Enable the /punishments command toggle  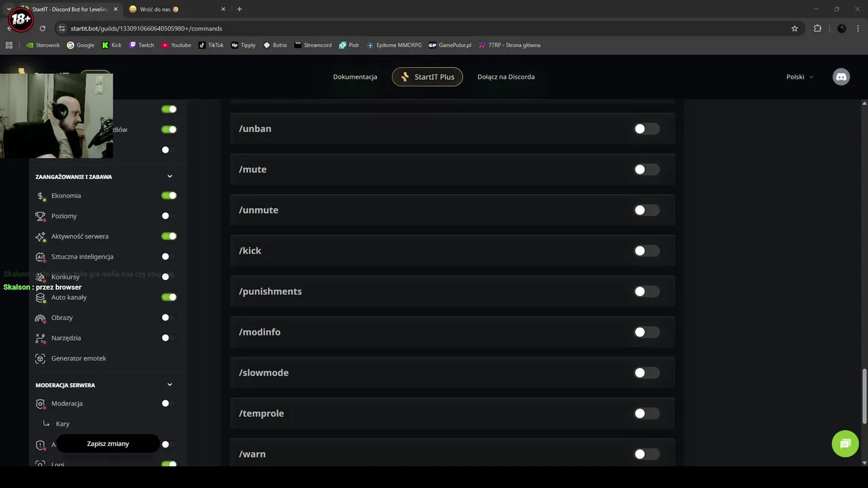[x=646, y=291]
